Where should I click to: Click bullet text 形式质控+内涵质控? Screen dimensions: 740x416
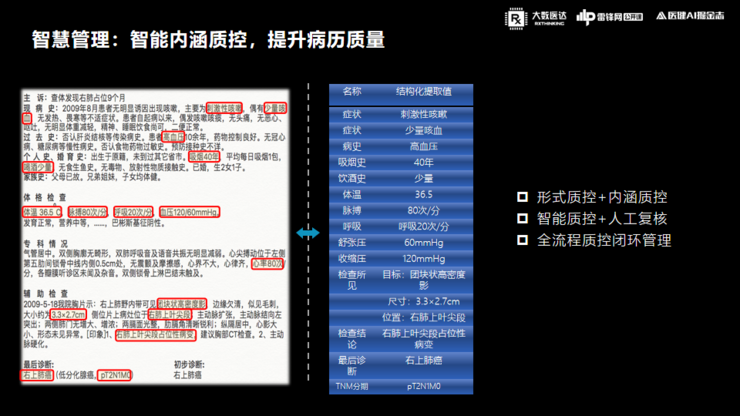coord(602,197)
